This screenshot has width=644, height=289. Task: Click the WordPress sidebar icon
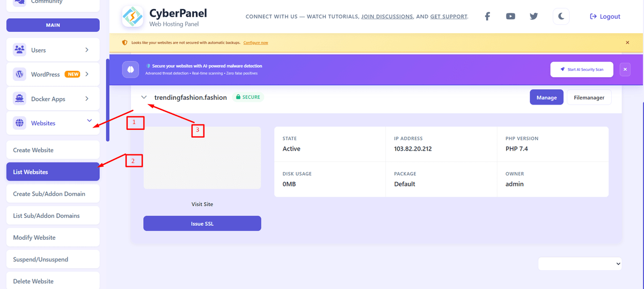coord(20,75)
